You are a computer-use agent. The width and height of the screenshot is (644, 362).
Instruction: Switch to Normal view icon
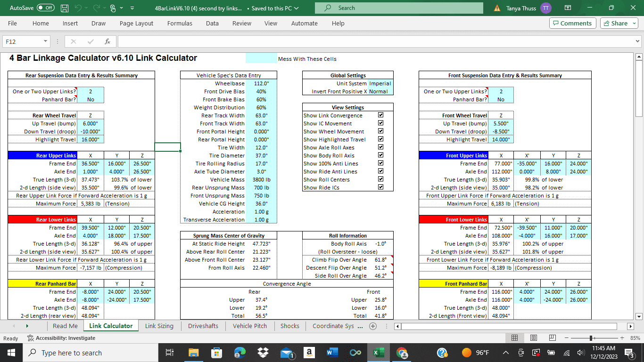(515, 338)
